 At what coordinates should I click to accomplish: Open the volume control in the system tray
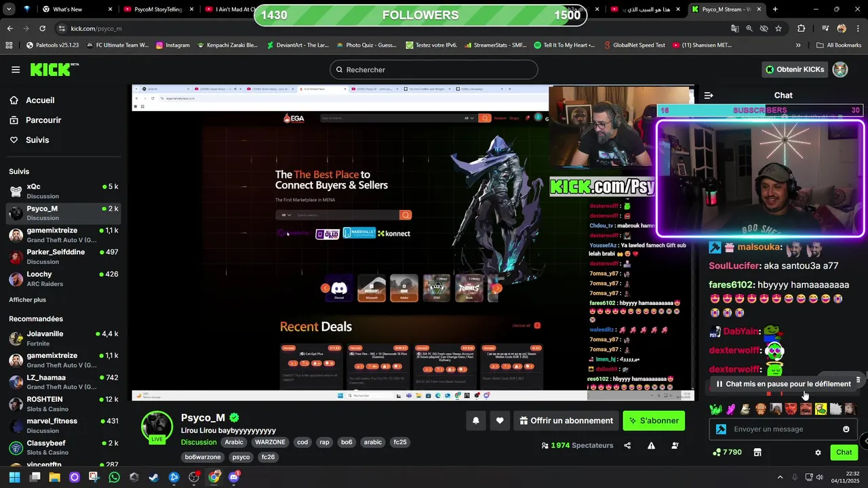point(821,477)
